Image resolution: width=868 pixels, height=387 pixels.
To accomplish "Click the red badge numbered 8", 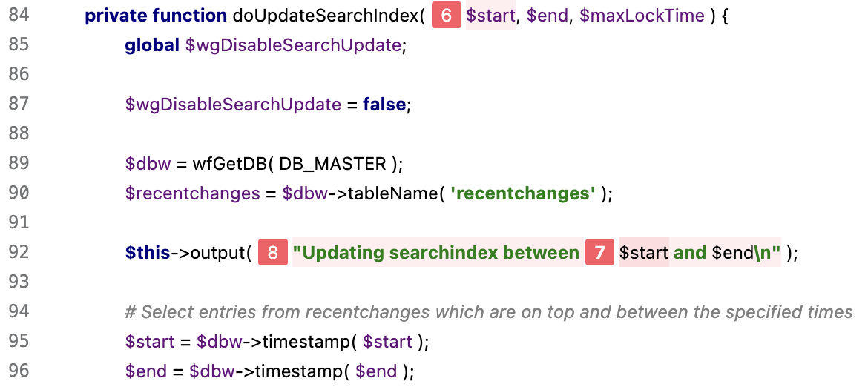I will [273, 253].
